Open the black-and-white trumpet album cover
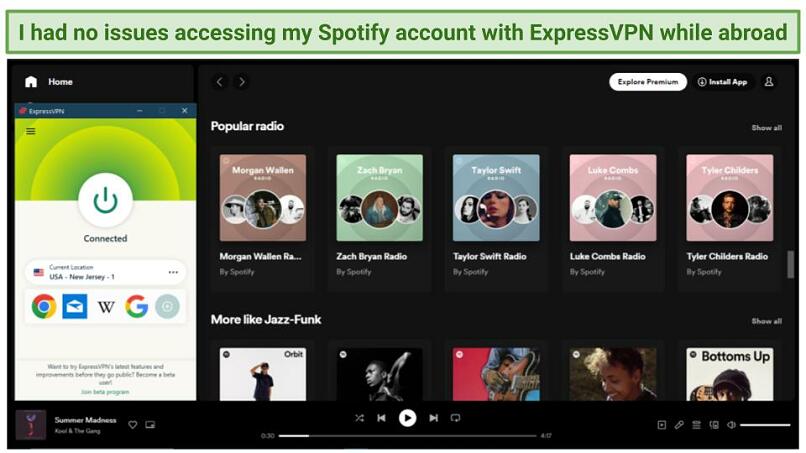806x453 pixels. (x=379, y=374)
